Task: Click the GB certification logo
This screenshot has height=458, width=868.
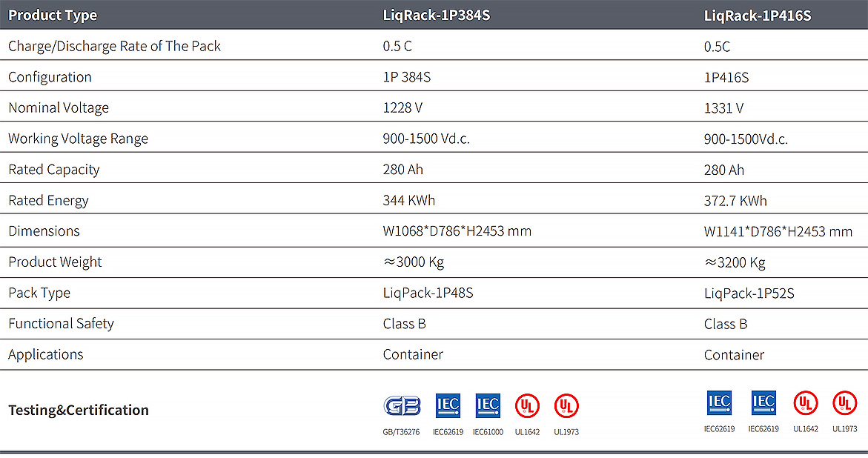Action: click(x=402, y=406)
